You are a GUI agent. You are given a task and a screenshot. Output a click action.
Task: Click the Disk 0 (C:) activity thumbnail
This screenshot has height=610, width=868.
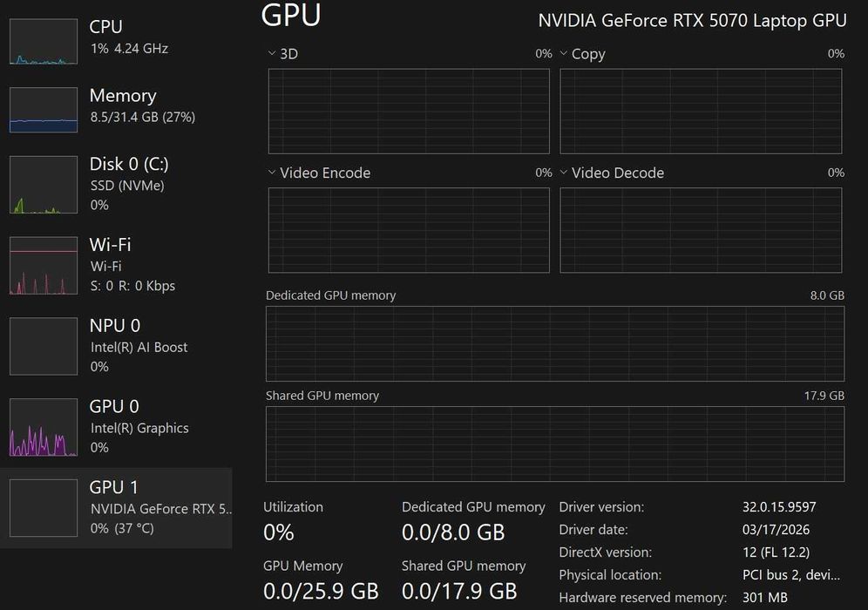[44, 185]
